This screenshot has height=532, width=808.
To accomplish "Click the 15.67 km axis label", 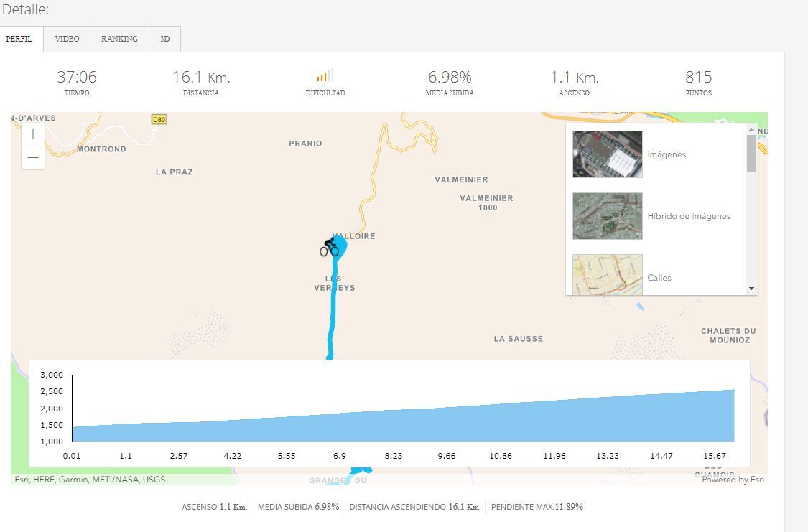I will point(715,456).
